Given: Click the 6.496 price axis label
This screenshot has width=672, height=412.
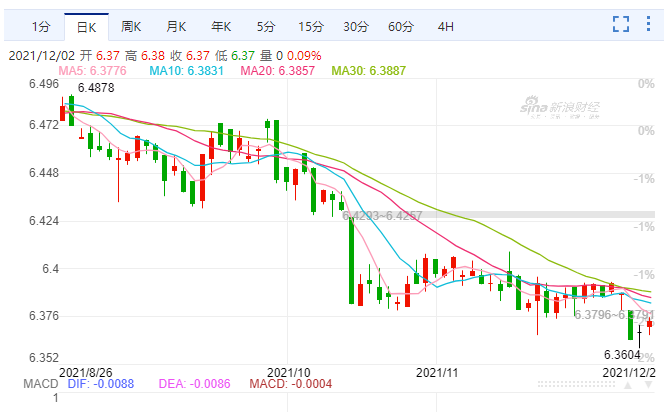Looking at the screenshot, I should pos(44,84).
